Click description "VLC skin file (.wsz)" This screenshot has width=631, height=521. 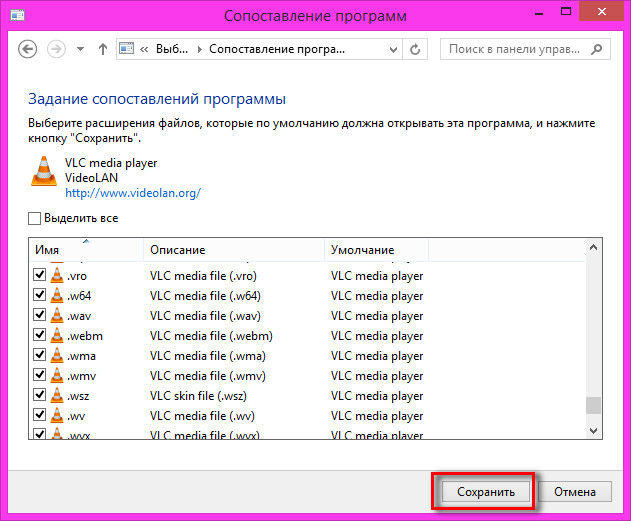198,396
